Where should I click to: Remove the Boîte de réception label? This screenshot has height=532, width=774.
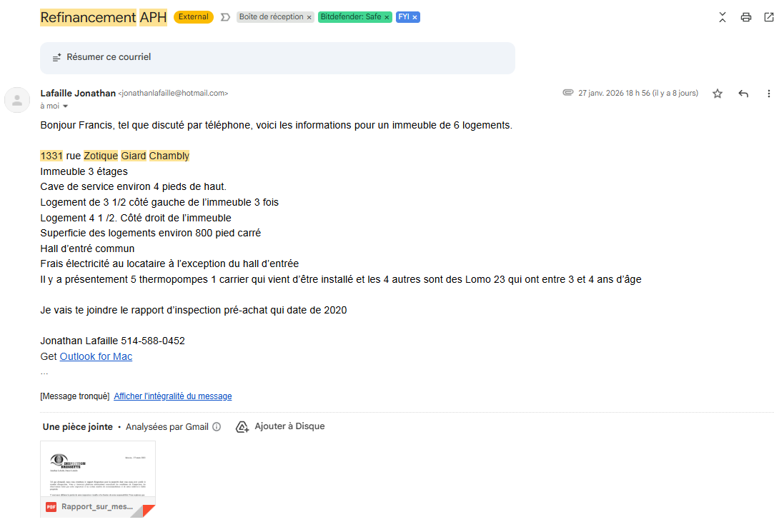pyautogui.click(x=309, y=17)
